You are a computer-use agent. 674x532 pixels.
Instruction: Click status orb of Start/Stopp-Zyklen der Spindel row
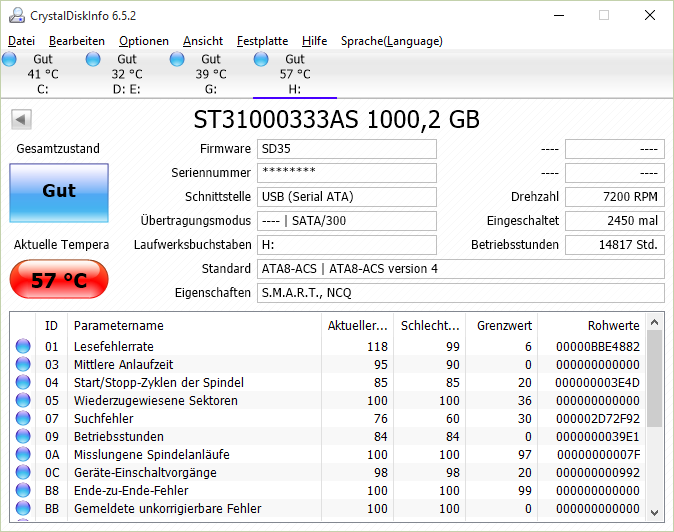click(x=23, y=382)
